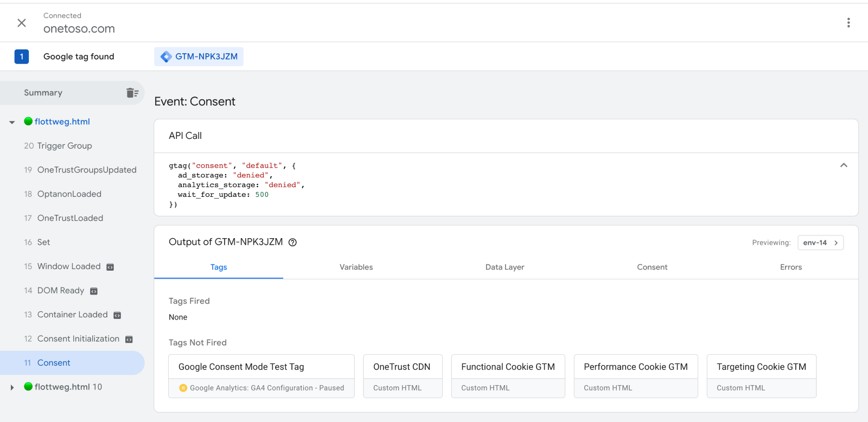
Task: Click the clear events icon beside Summary
Action: 132,93
